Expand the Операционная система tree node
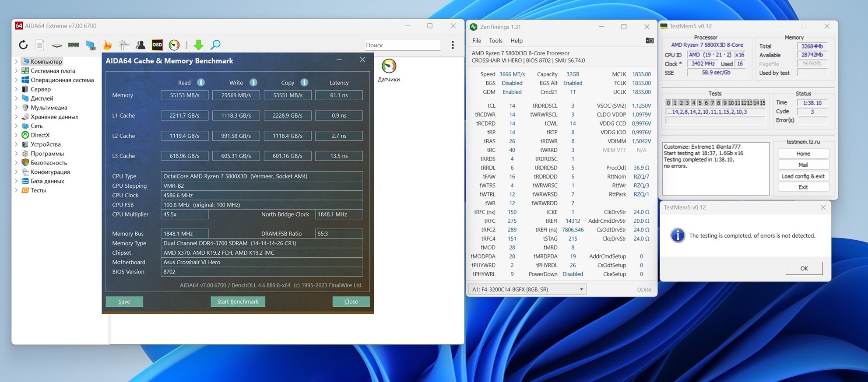This screenshot has width=868, height=382. (17, 80)
